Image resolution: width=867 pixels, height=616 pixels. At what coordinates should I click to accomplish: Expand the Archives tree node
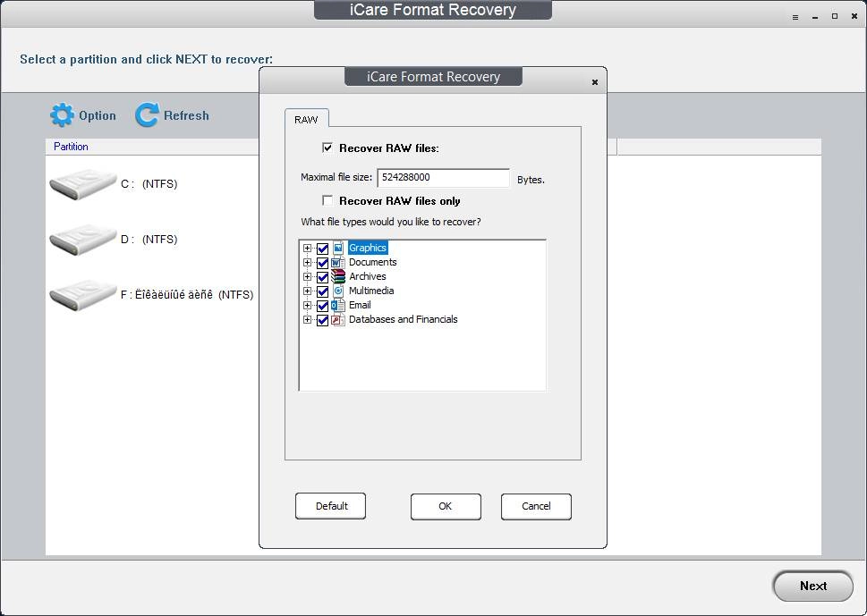point(308,277)
